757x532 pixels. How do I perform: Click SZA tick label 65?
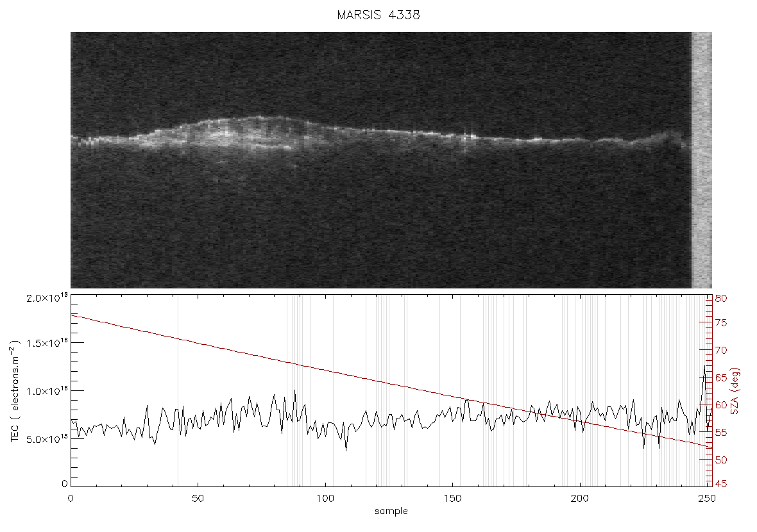pos(721,377)
